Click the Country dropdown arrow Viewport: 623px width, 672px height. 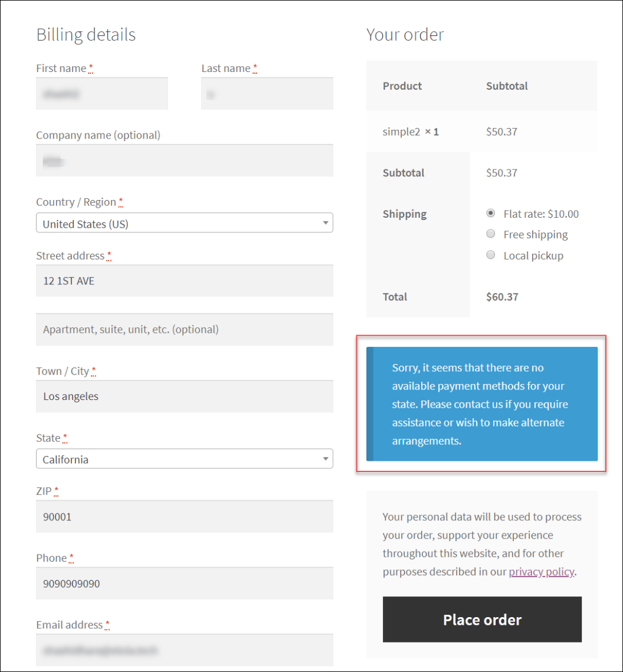tap(325, 222)
